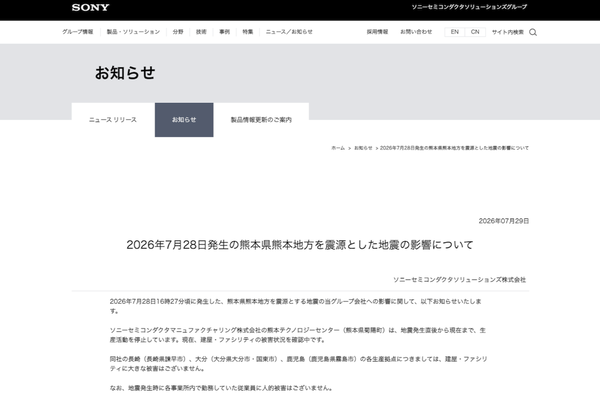Image resolution: width=600 pixels, height=400 pixels.
Task: Click the current article breadcrumb title
Action: coord(454,148)
